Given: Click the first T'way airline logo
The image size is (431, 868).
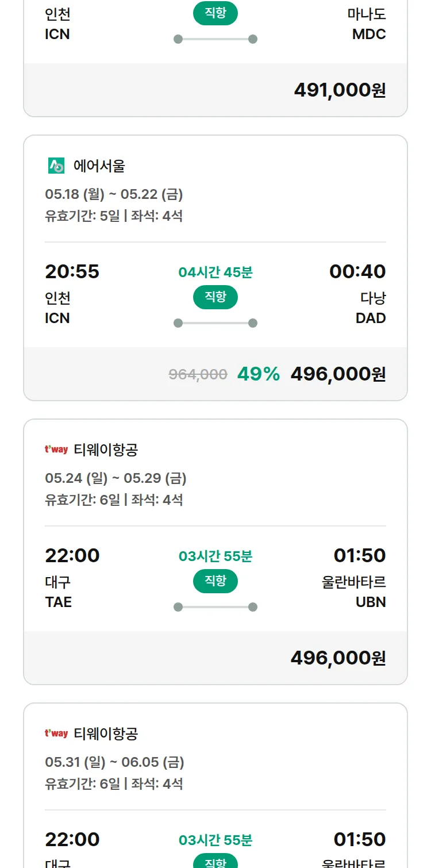Looking at the screenshot, I should coord(56,450).
